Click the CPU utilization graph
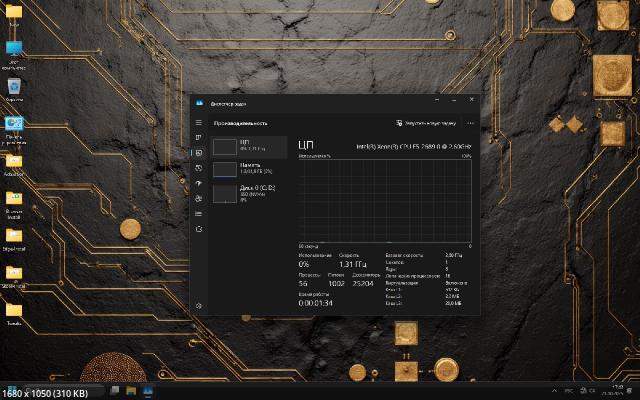Image resolution: width=640 pixels, height=400 pixels. pyautogui.click(x=385, y=200)
